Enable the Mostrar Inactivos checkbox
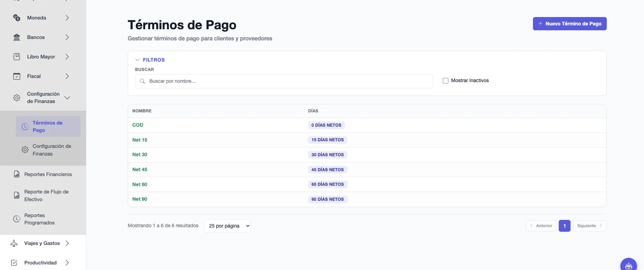The width and height of the screenshot is (644, 270). pos(445,81)
